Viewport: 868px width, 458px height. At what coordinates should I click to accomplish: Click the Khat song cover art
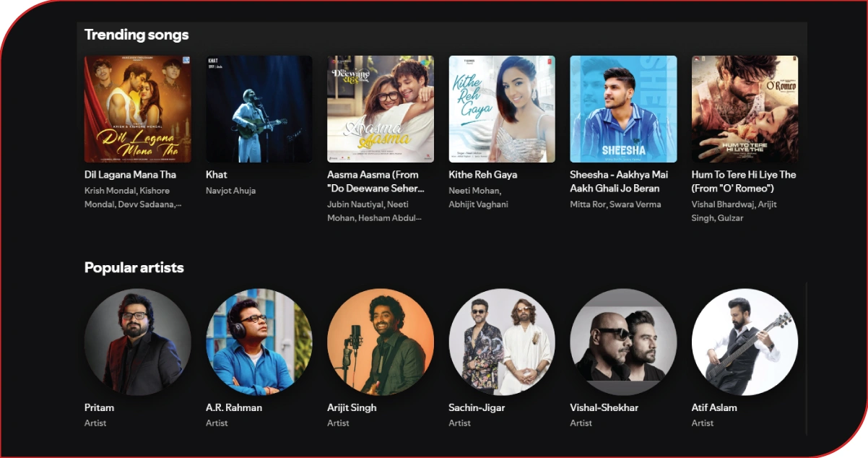click(x=259, y=109)
